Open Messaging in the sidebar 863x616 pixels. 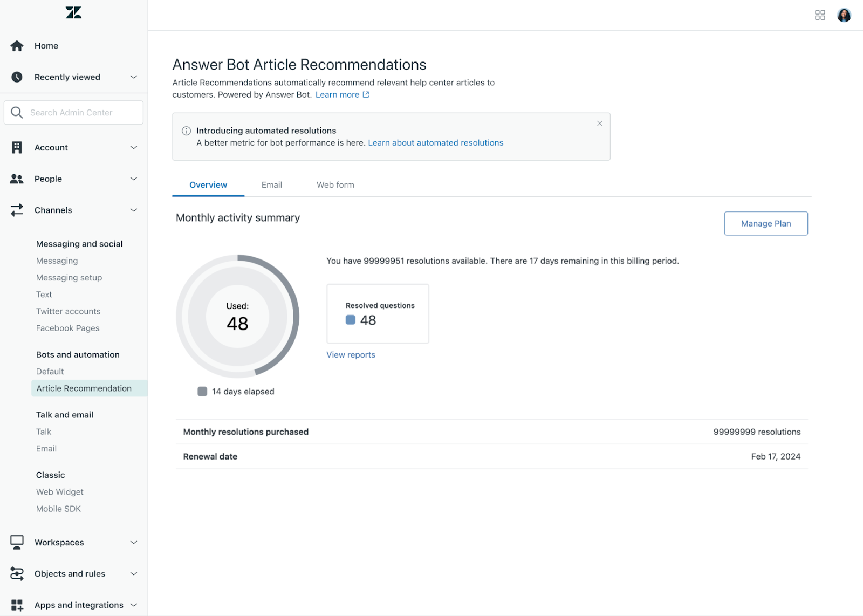(x=57, y=261)
